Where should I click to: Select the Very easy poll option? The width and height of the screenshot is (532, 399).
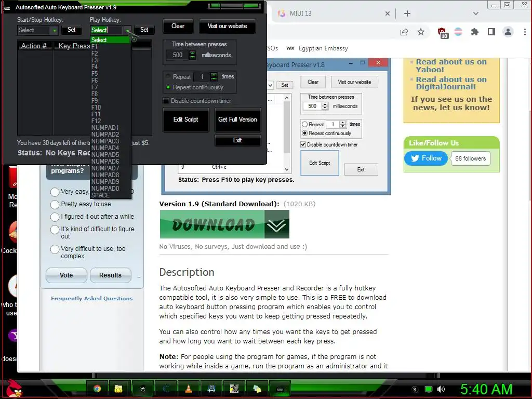[x=55, y=192]
